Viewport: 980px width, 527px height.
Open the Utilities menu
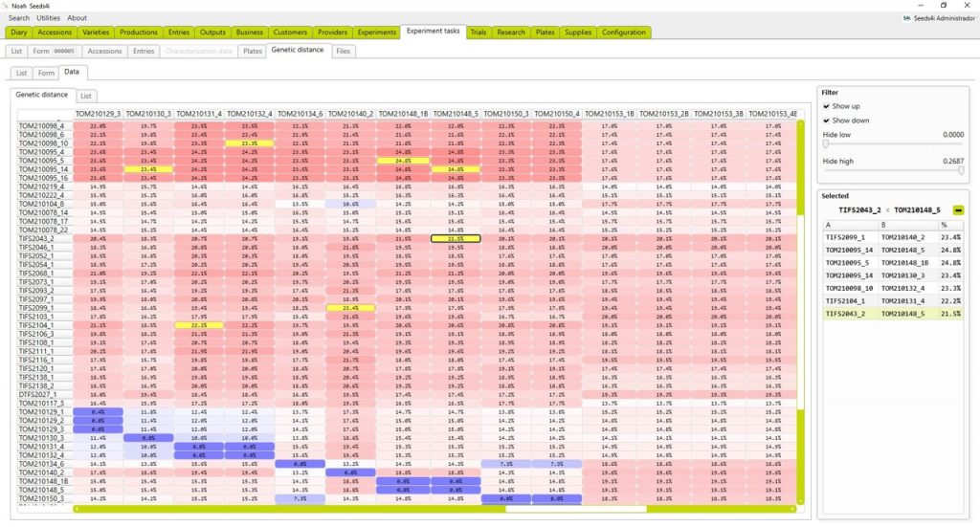tap(48, 18)
